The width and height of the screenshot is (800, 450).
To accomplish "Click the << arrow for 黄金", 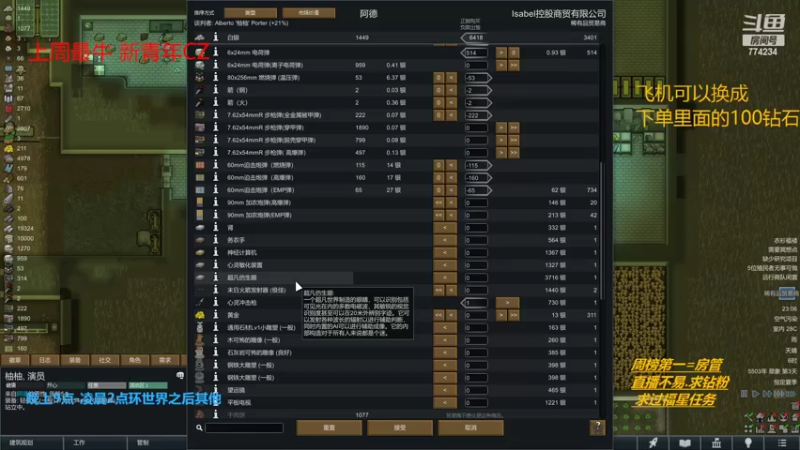I will tap(439, 315).
